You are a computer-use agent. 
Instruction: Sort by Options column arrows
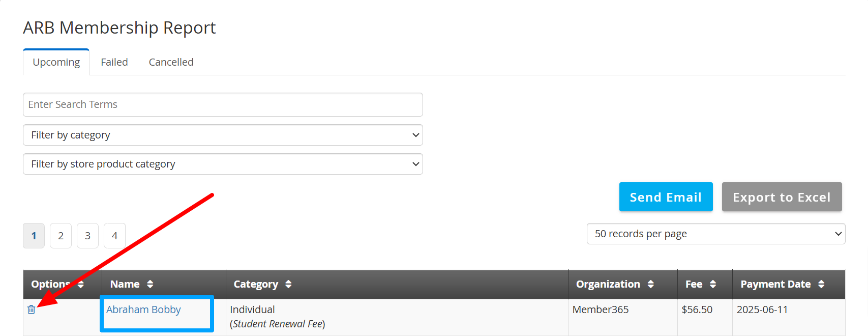[81, 284]
